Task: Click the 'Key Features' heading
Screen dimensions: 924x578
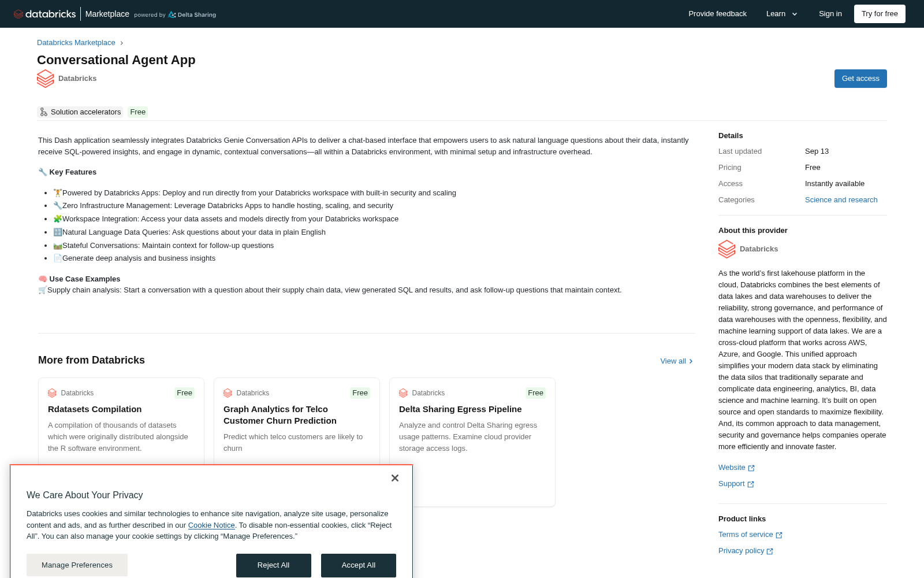Action: pos(73,172)
